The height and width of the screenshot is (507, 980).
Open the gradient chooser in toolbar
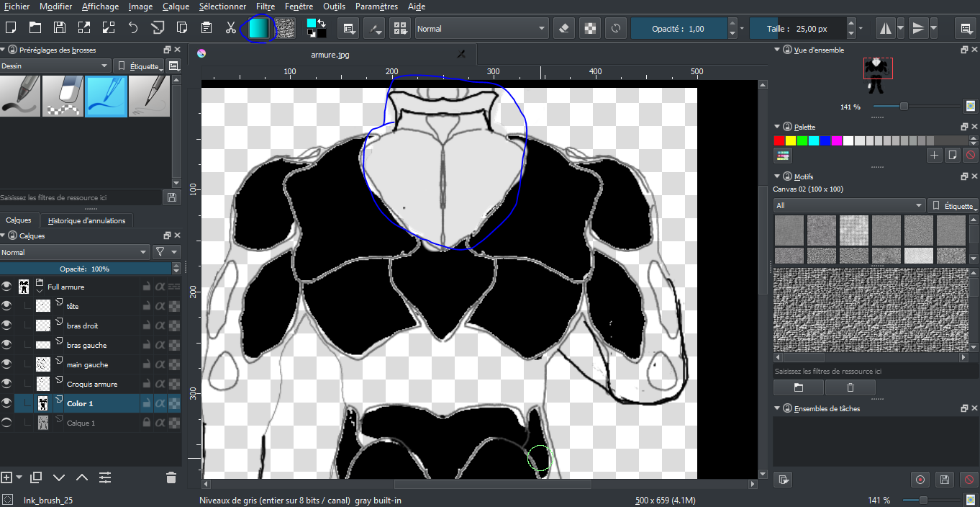pyautogui.click(x=258, y=28)
